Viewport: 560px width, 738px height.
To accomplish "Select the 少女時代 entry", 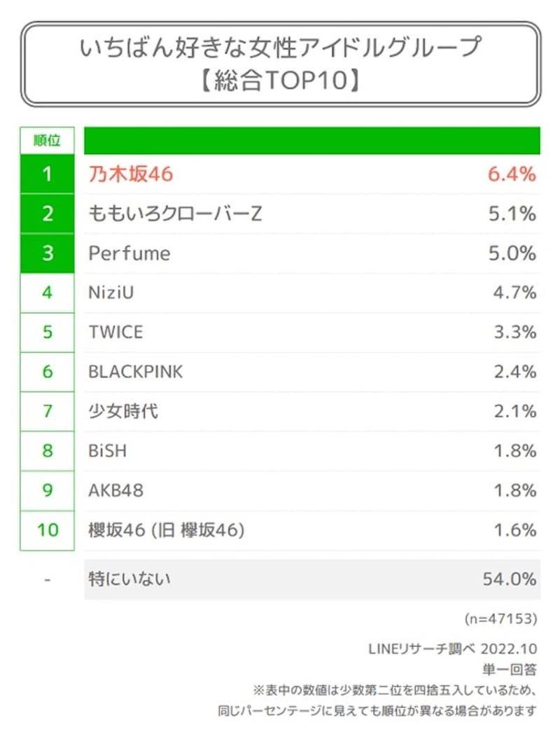I will click(x=123, y=411).
